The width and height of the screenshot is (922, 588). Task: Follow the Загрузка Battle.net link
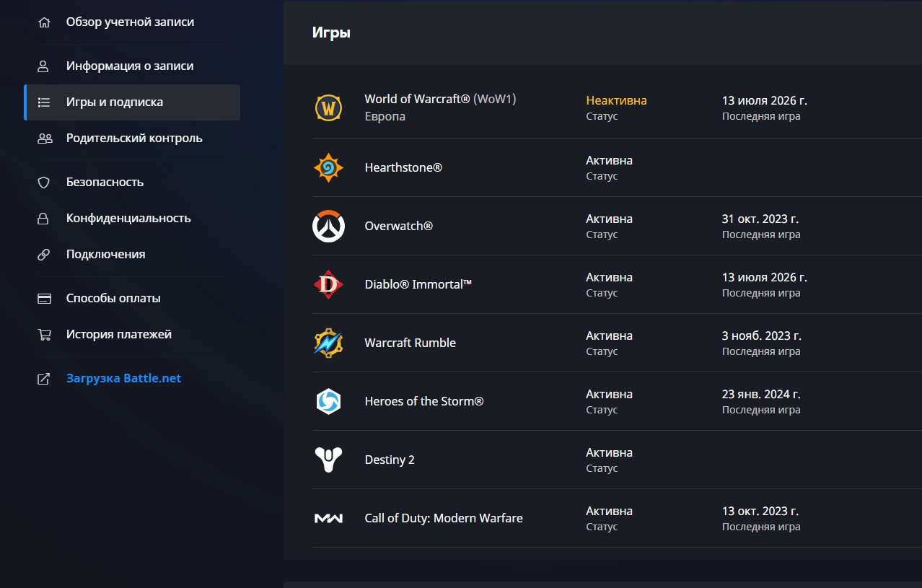pyautogui.click(x=123, y=379)
